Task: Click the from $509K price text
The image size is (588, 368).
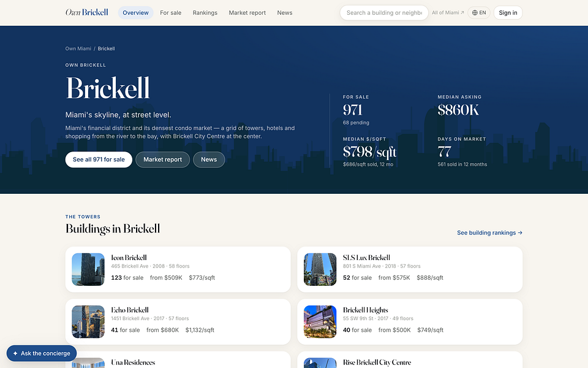Action: [x=166, y=278]
